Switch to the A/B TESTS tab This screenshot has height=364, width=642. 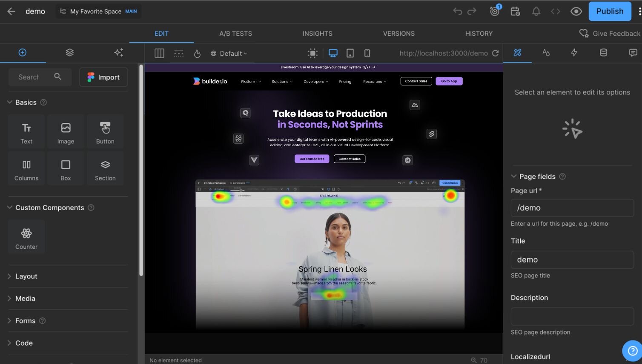(235, 34)
